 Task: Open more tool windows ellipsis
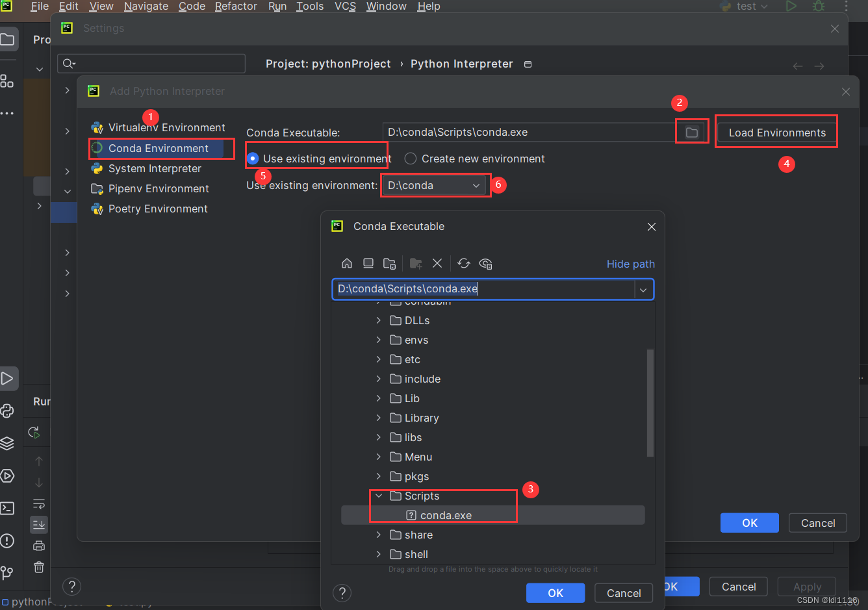pos(7,113)
